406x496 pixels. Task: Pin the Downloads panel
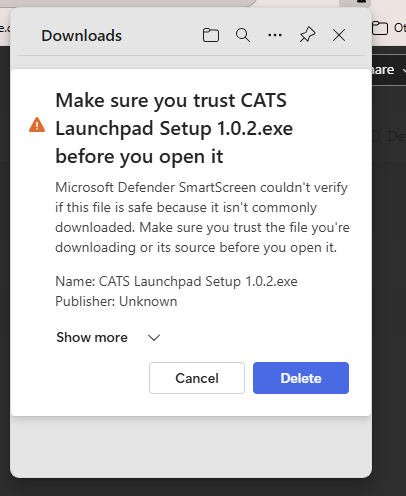(307, 35)
